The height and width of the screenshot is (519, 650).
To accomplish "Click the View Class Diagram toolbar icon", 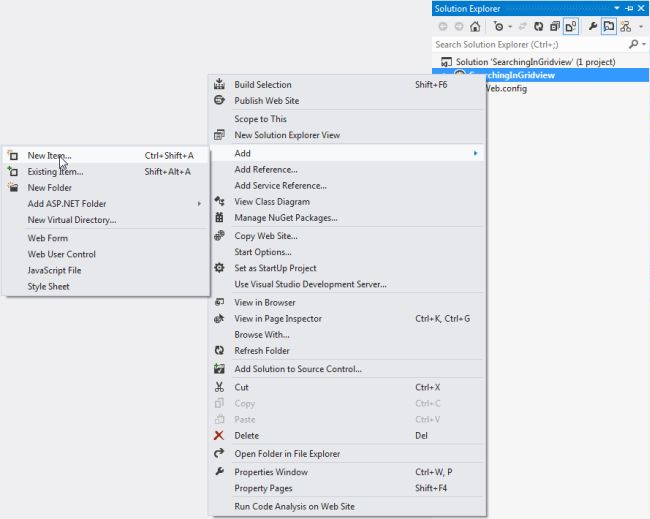I will pyautogui.click(x=626, y=27).
